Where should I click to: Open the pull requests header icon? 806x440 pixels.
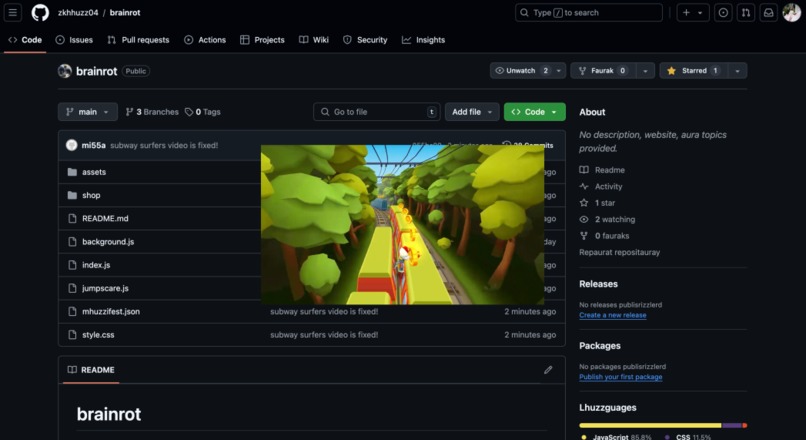tap(746, 12)
